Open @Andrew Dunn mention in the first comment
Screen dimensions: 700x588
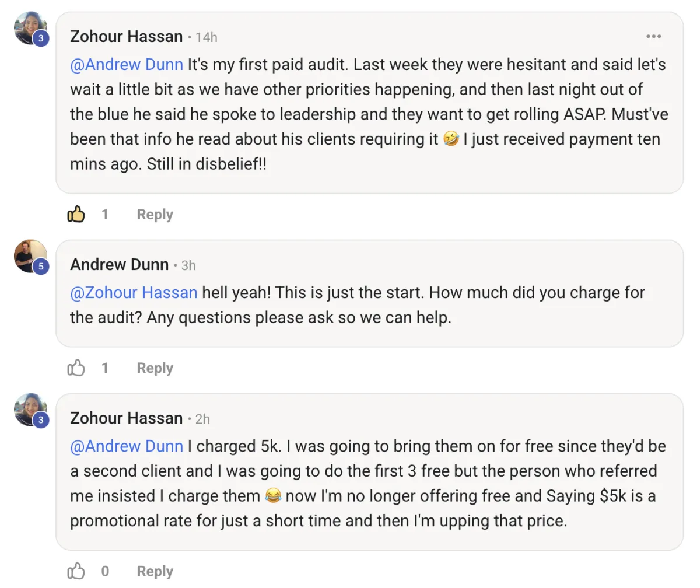pos(127,64)
